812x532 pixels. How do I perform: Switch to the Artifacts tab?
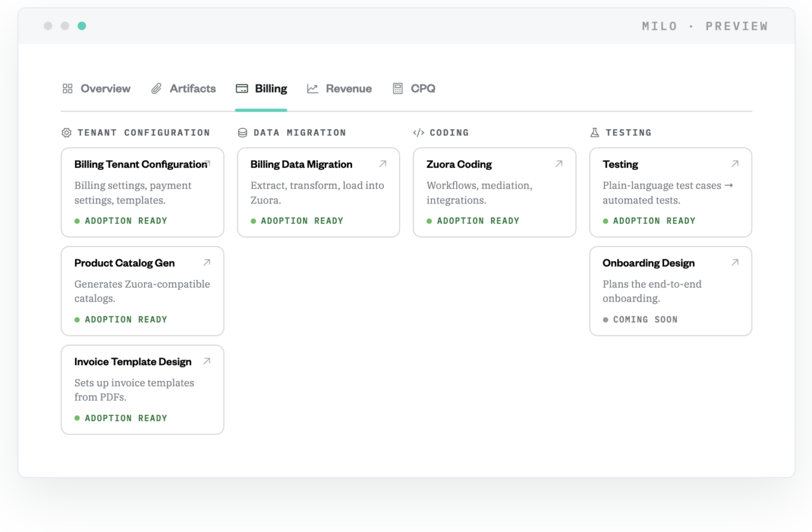coord(183,89)
